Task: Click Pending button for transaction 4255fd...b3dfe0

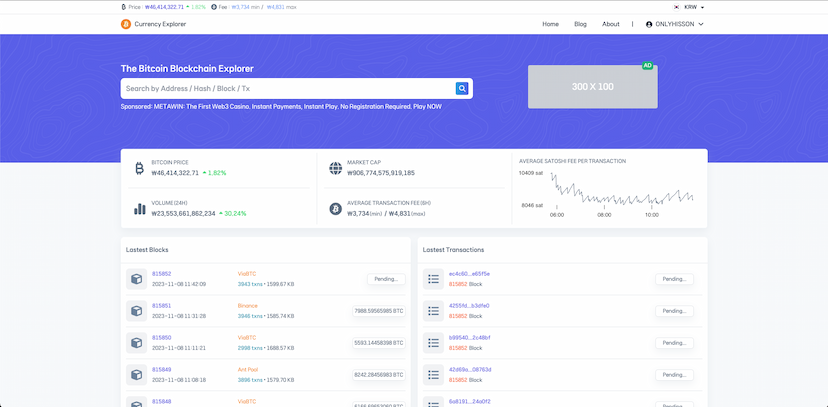Action: click(x=674, y=311)
